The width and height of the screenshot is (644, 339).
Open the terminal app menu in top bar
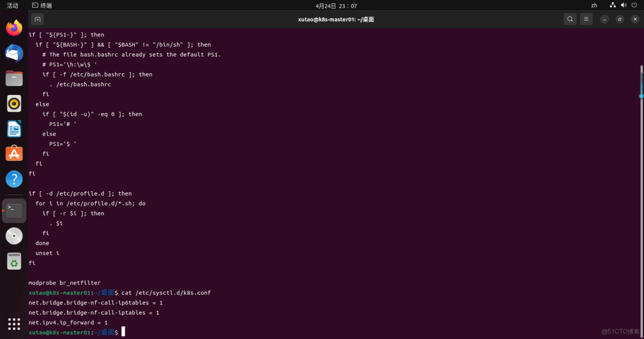[42, 5]
